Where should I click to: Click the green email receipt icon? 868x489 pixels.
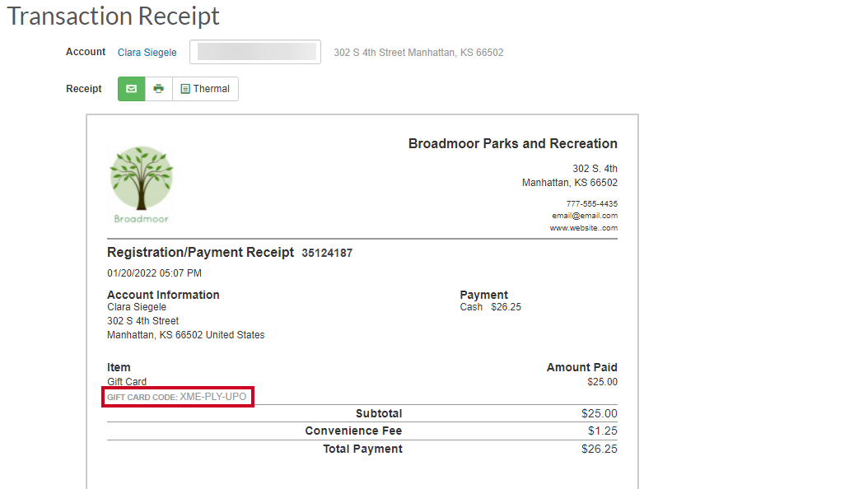click(x=131, y=89)
